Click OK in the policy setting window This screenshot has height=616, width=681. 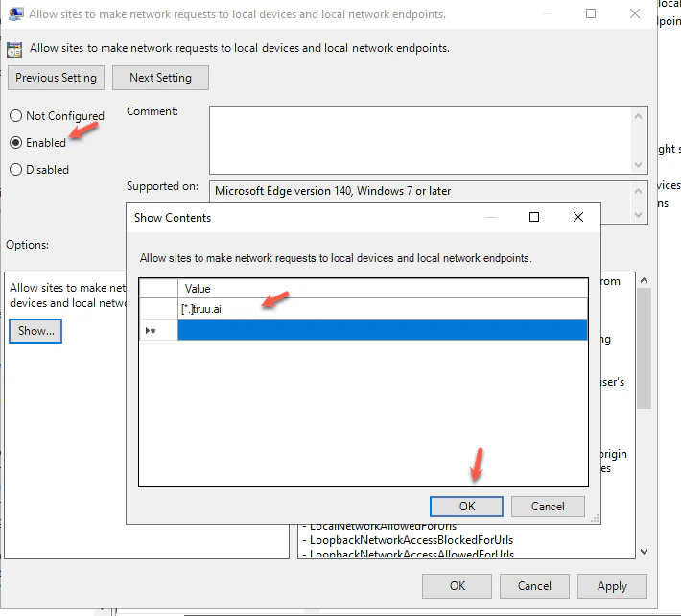click(457, 586)
